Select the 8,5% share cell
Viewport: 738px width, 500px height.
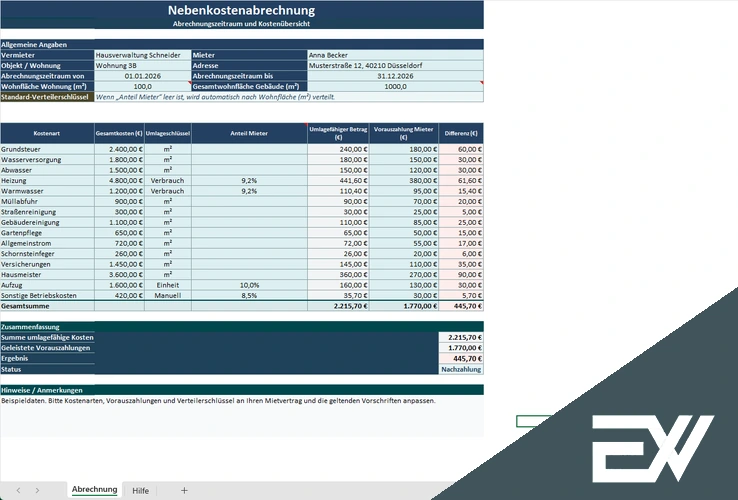[x=249, y=295]
